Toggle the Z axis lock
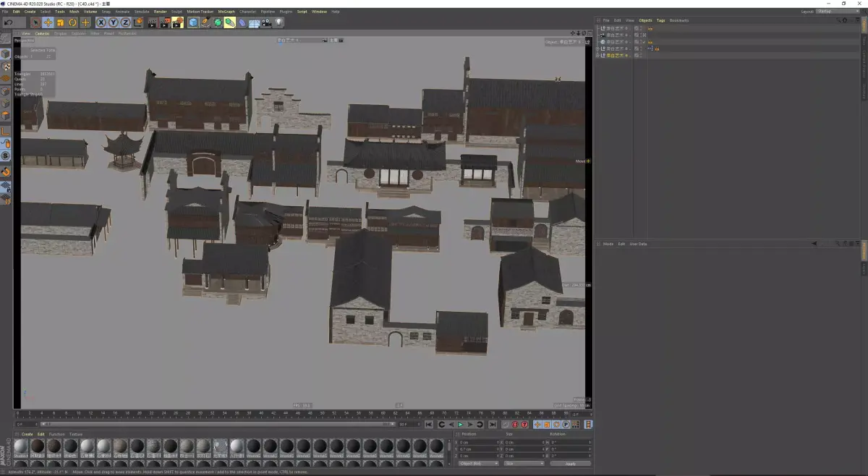 pyautogui.click(x=126, y=22)
